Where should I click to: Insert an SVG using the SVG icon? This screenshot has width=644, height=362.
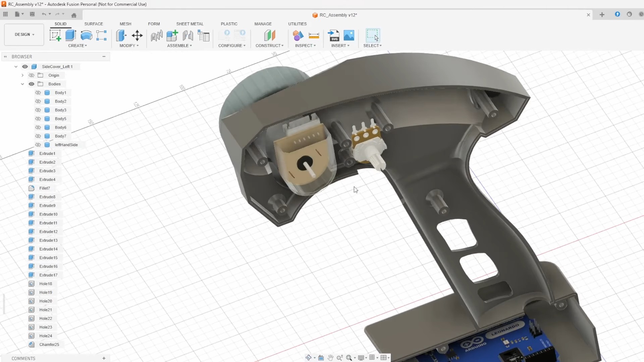[x=333, y=35]
